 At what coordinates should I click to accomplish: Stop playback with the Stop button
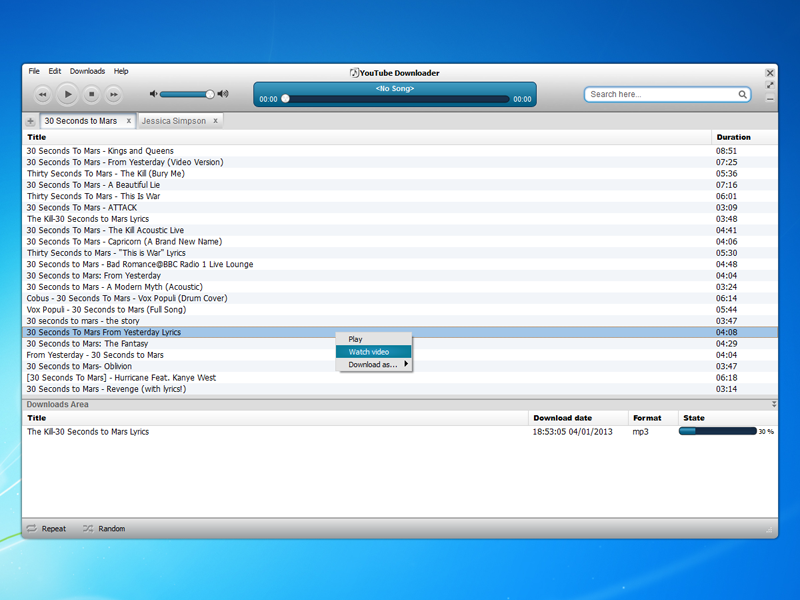click(x=91, y=94)
